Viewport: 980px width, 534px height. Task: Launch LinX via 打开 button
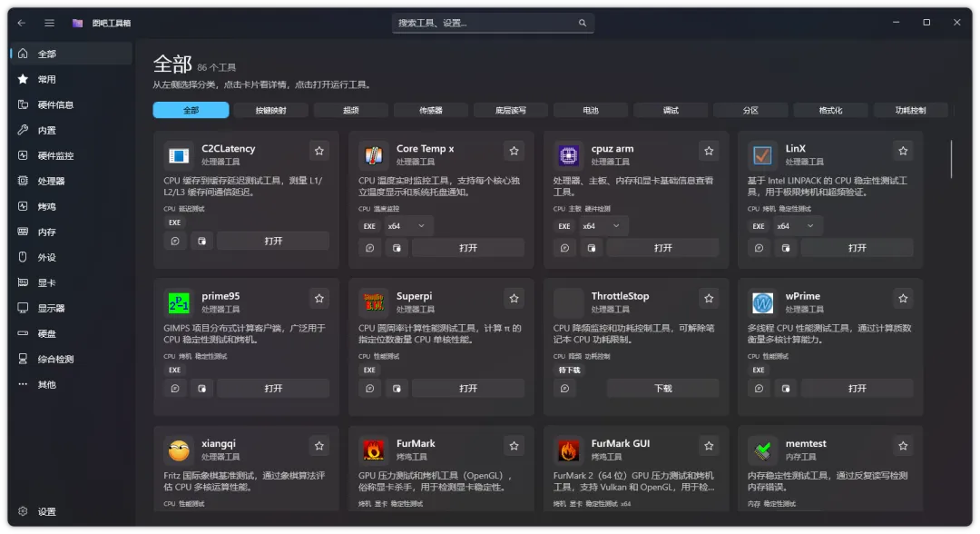pos(857,248)
